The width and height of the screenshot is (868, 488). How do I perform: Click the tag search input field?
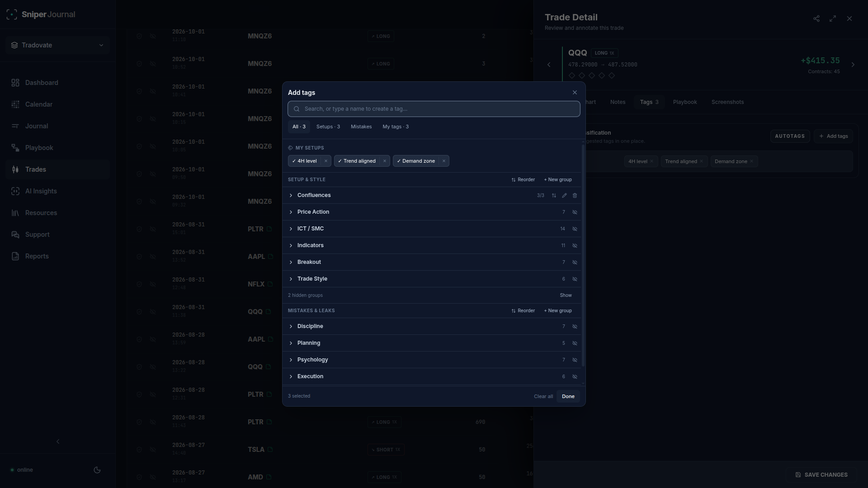[x=434, y=109]
